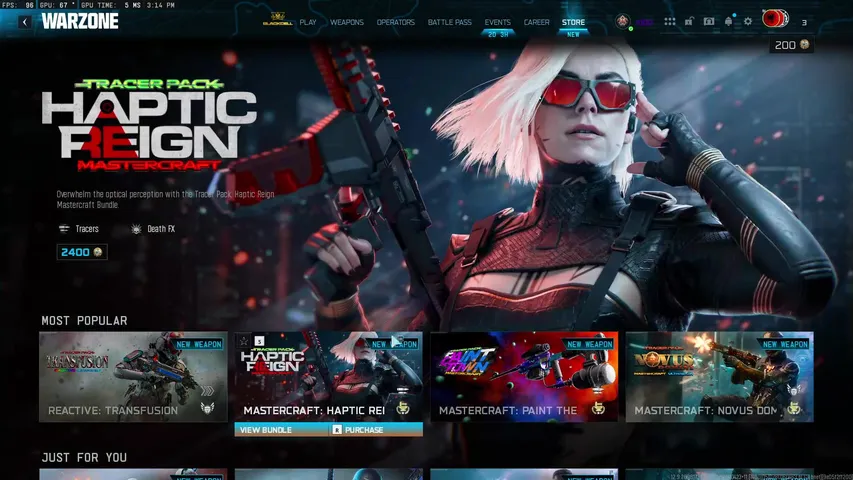Go to the EVENTS tab
Image resolution: width=853 pixels, height=480 pixels.
point(498,22)
